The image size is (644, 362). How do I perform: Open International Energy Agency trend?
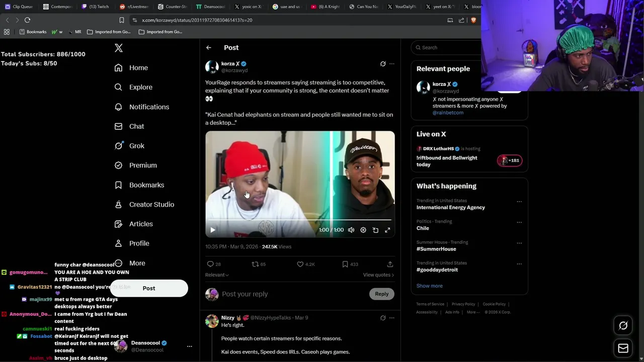451,207
